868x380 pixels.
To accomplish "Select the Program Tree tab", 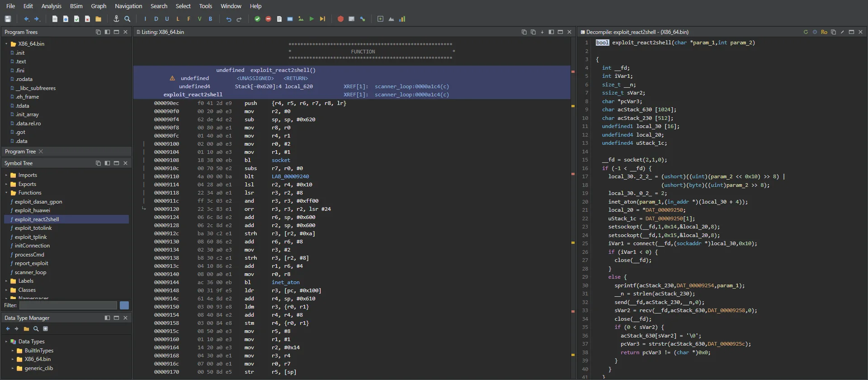I will coord(20,152).
